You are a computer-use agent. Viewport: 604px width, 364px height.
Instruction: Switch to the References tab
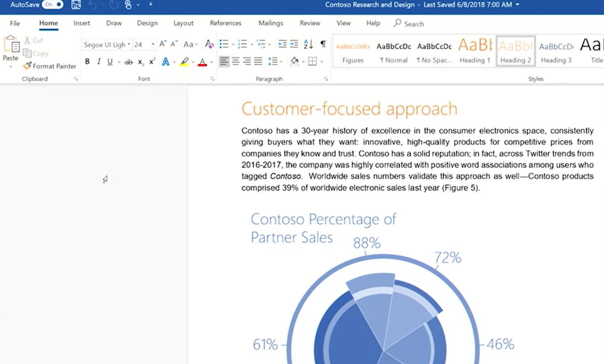(x=225, y=23)
